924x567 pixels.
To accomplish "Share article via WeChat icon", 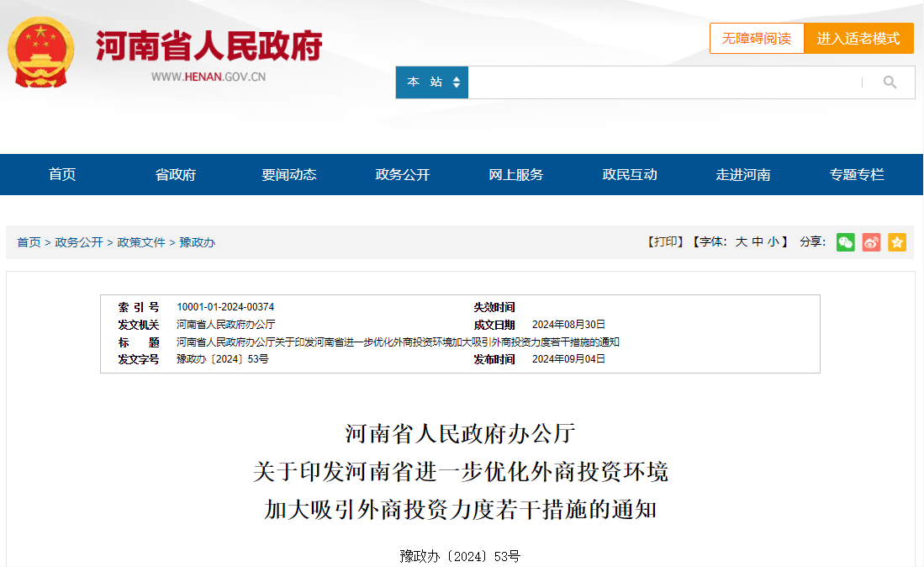I will [x=846, y=242].
